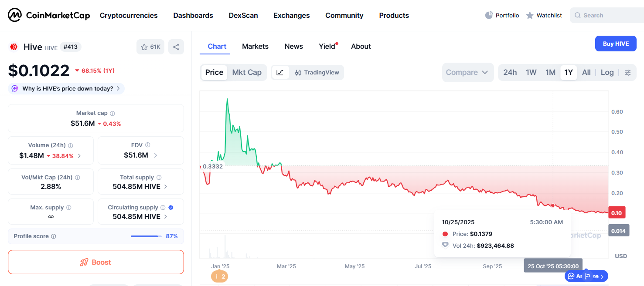Expand the Total supply details chevron

(x=166, y=187)
